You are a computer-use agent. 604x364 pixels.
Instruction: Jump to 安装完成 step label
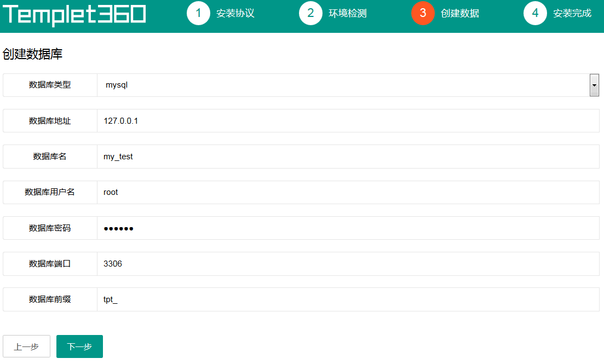572,14
